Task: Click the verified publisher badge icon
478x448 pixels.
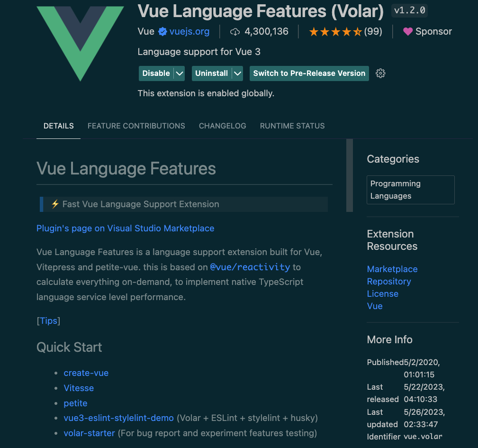Action: click(162, 32)
